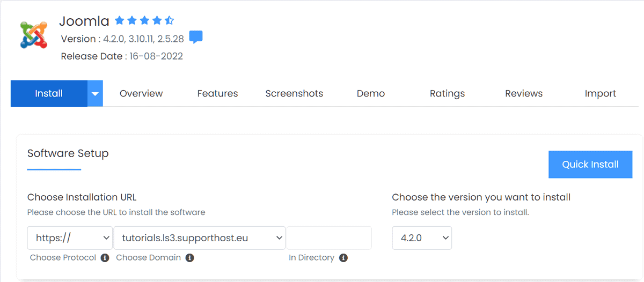Switch to the Ratings tab

[x=447, y=94]
